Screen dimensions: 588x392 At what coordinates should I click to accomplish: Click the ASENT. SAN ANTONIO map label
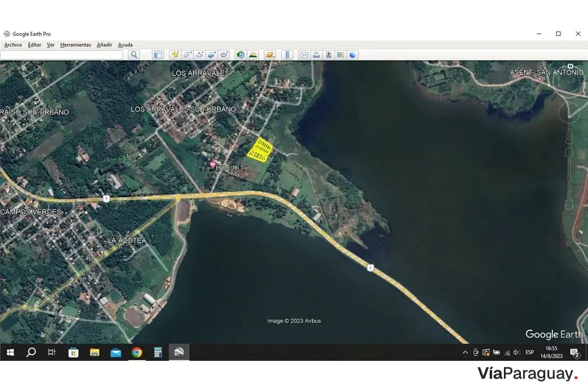coord(546,72)
